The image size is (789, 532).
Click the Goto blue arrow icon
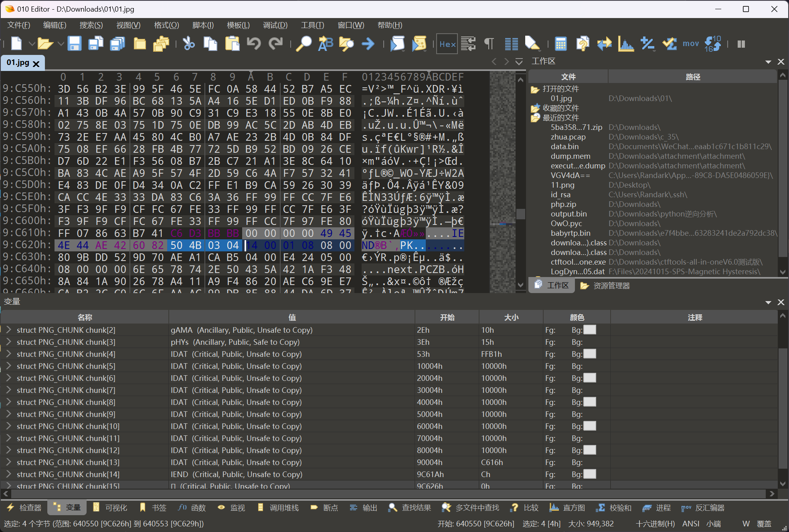point(368,43)
